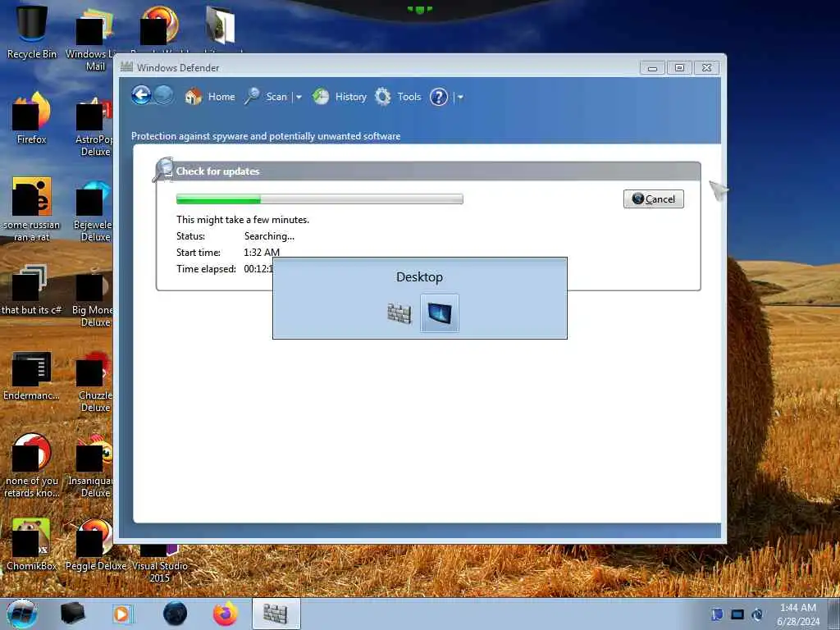Click the Defender forward arrow button
The width and height of the screenshot is (840, 630).
point(164,96)
